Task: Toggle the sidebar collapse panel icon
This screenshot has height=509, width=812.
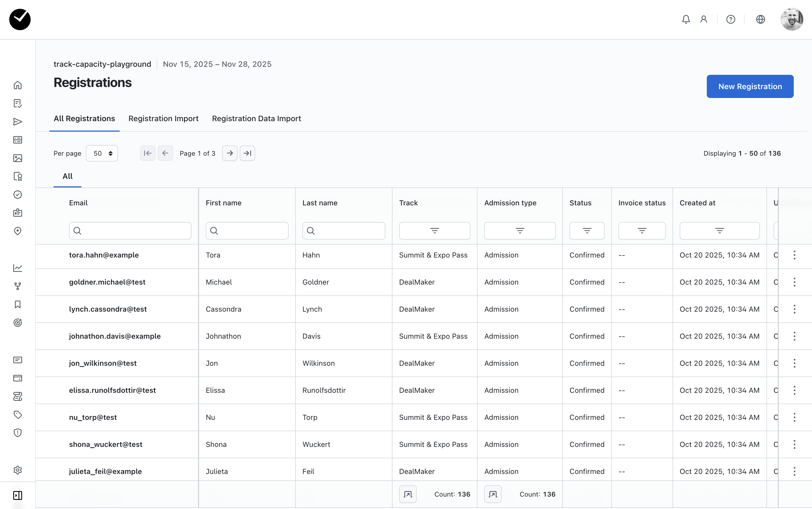Action: (x=17, y=495)
